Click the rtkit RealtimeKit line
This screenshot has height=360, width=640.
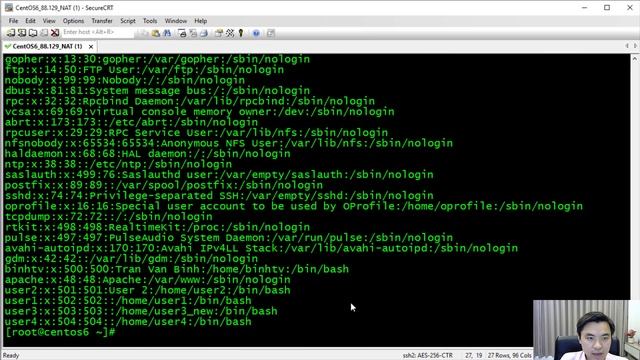157,227
